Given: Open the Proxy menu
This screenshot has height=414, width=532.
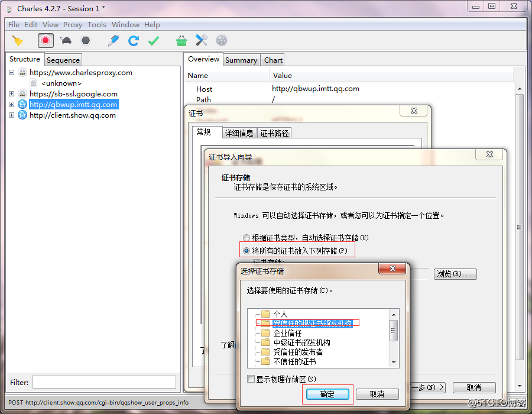Looking at the screenshot, I should pos(73,25).
